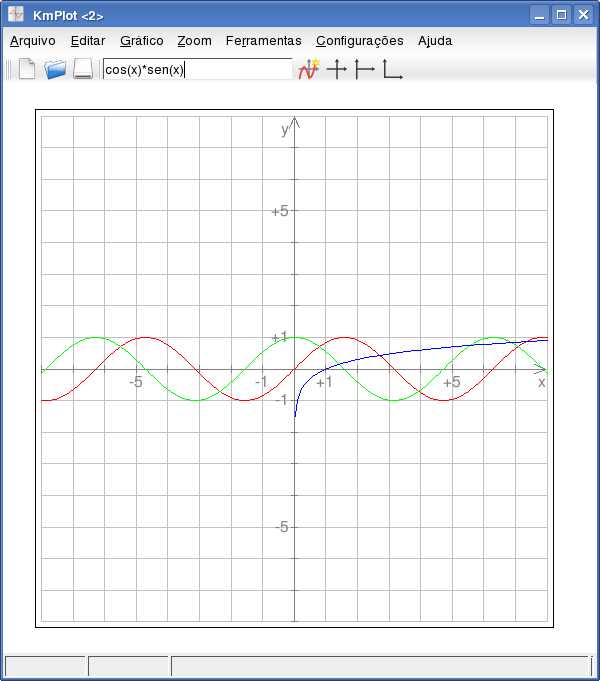
Task: Select the crosshair coordinate system icon
Action: point(337,69)
